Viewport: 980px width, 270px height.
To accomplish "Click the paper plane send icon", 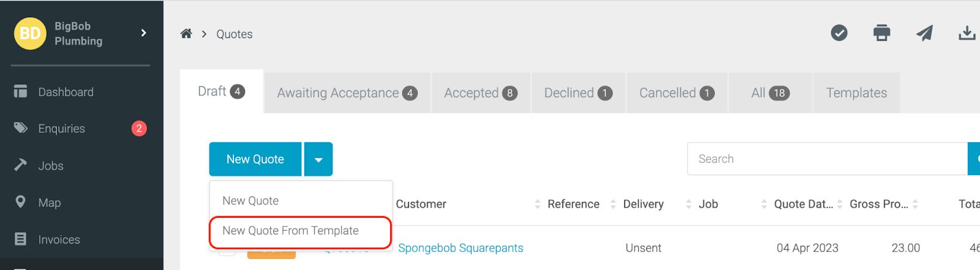I will click(924, 33).
